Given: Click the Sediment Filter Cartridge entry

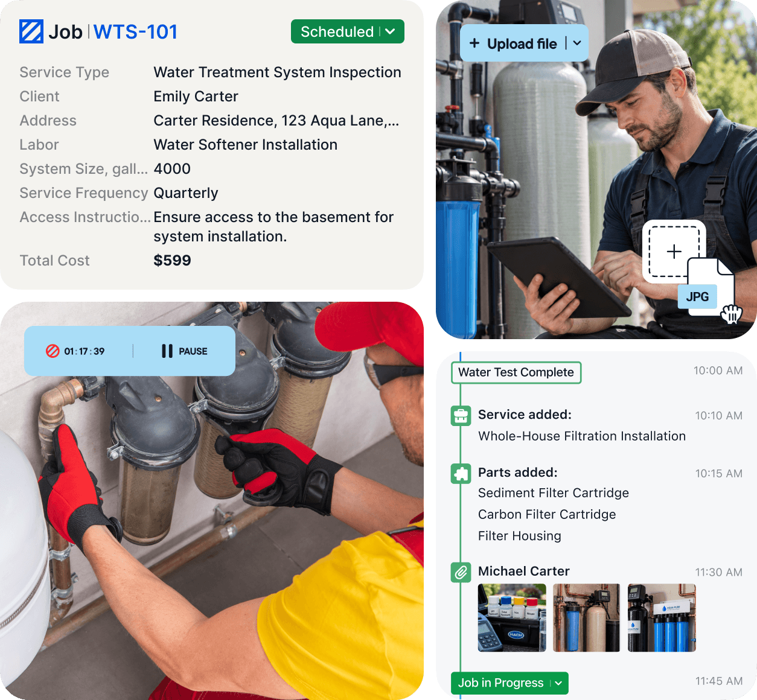Looking at the screenshot, I should click(x=554, y=493).
